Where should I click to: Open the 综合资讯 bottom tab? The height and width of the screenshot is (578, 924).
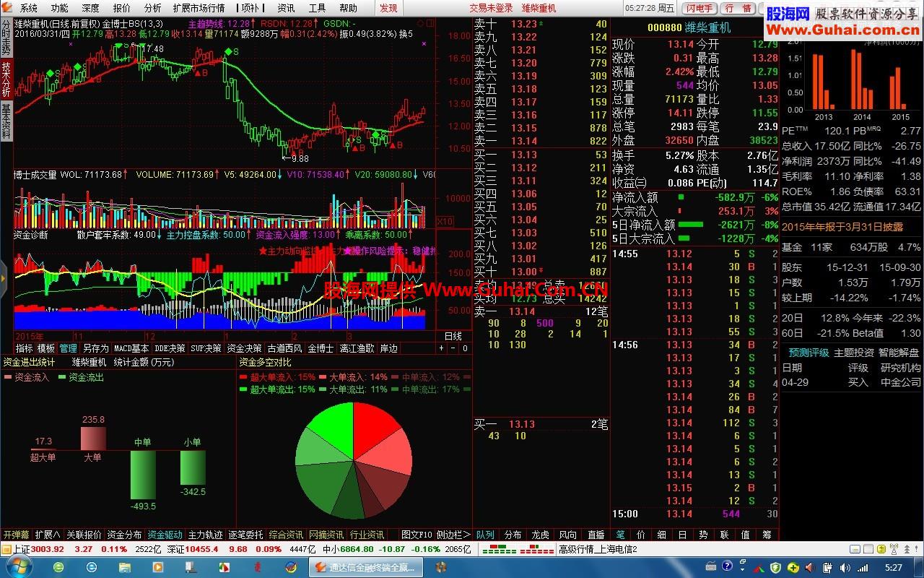point(286,535)
